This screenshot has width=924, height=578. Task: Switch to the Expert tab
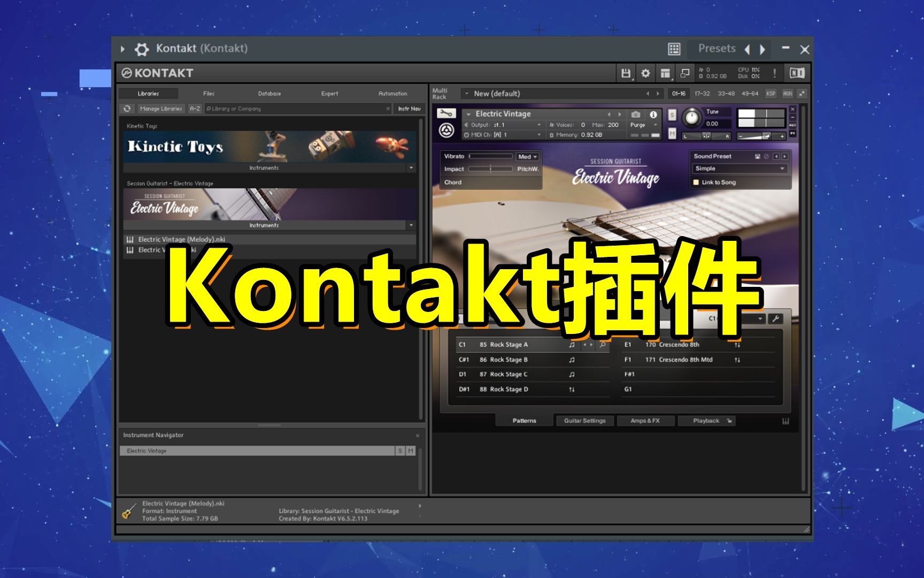coord(329,94)
